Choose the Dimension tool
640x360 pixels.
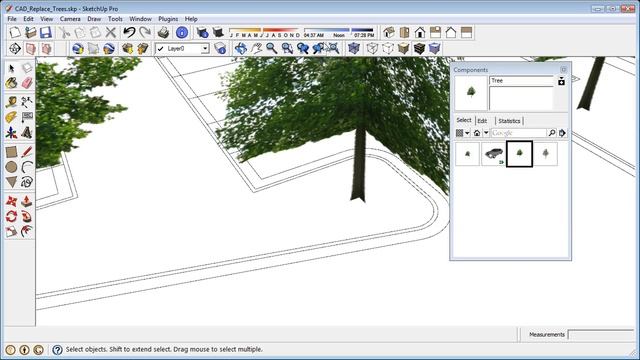(x=27, y=102)
